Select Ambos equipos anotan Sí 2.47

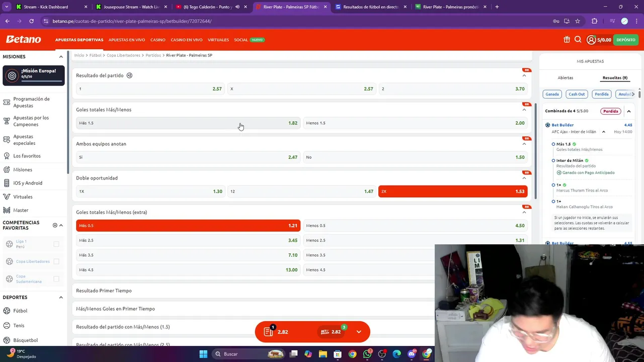click(x=188, y=157)
